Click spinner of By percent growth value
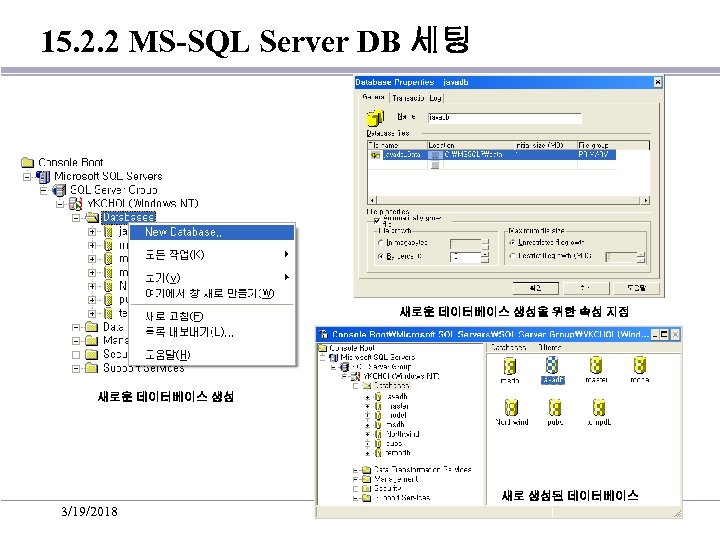The width and height of the screenshot is (720, 540). tap(485, 257)
